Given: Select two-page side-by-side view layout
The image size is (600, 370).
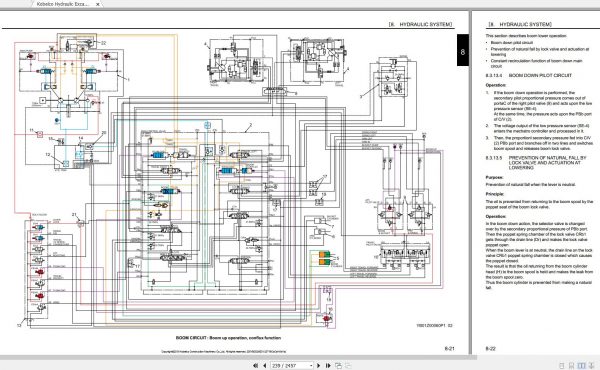Looking at the screenshot, I should click(582, 366).
